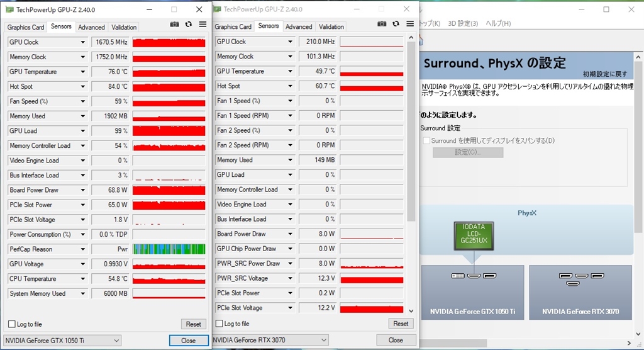Click the 初期設定に戻す restore defaults link
Viewport: 644px width, 350px height.
605,74
